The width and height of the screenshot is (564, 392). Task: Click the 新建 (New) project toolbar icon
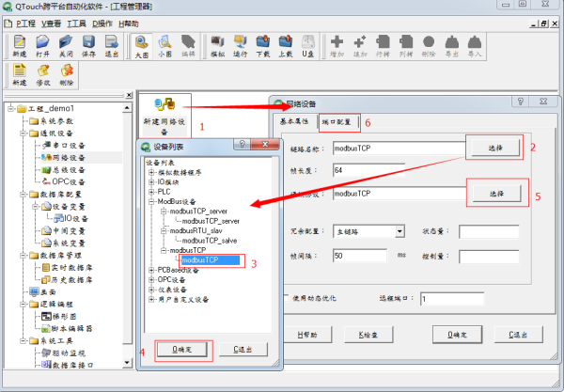tap(20, 46)
